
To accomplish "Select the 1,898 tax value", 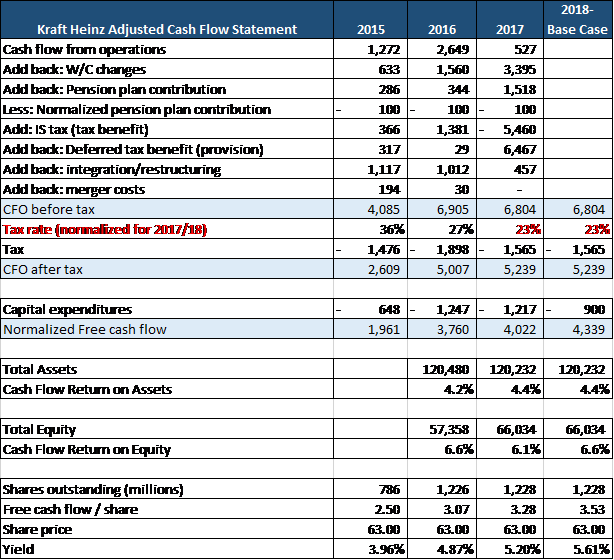I will pyautogui.click(x=452, y=249).
